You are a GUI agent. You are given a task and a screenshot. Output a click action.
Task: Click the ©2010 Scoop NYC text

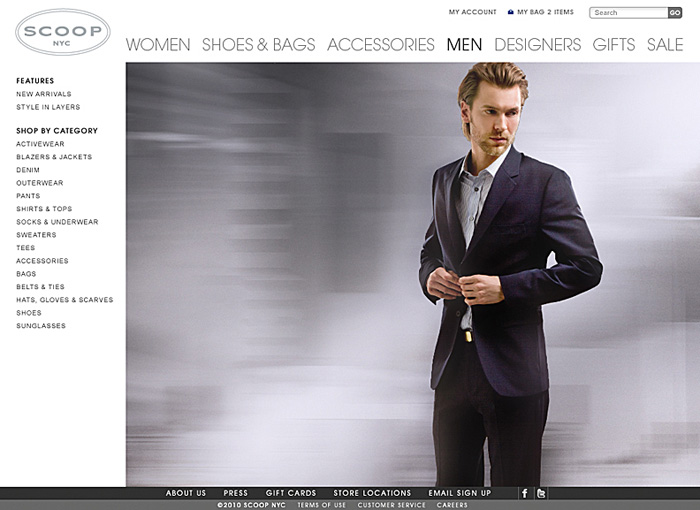251,505
